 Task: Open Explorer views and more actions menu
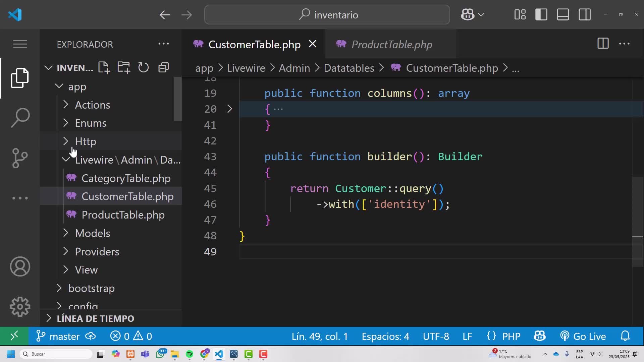click(x=164, y=44)
